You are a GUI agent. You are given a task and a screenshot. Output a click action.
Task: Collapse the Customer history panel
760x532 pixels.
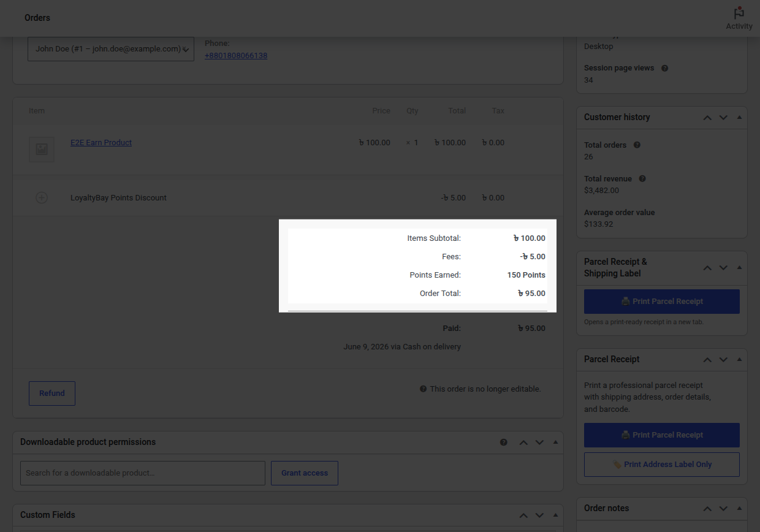739,117
